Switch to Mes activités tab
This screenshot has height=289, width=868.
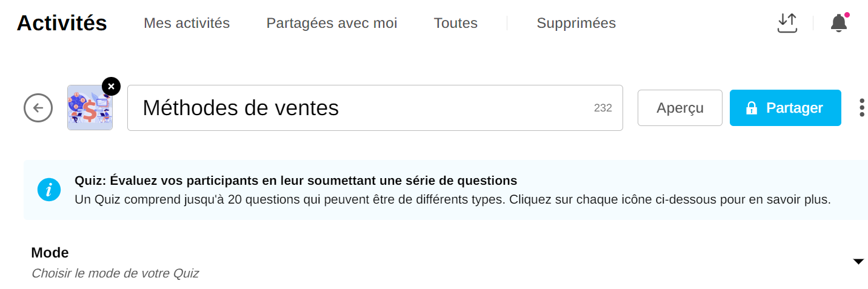point(187,23)
